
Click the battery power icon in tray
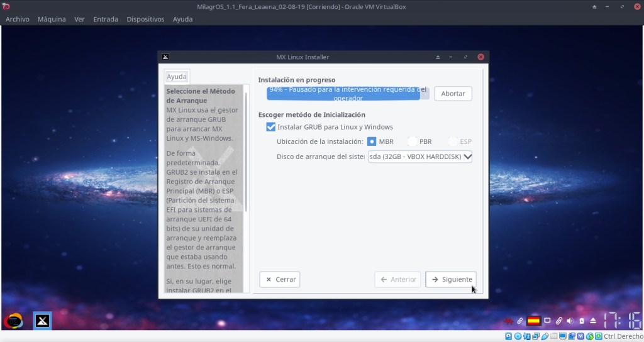pyautogui.click(x=581, y=321)
